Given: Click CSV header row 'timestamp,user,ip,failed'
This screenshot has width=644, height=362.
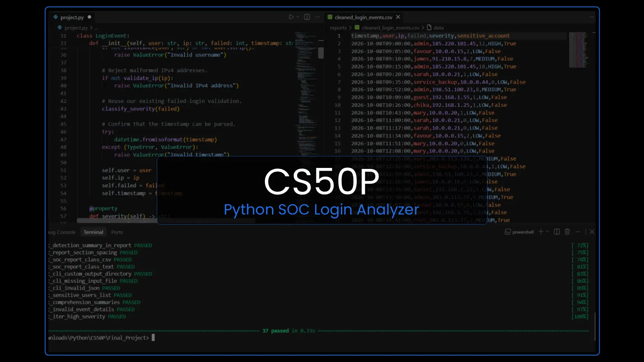Looking at the screenshot, I should click(430, 36).
